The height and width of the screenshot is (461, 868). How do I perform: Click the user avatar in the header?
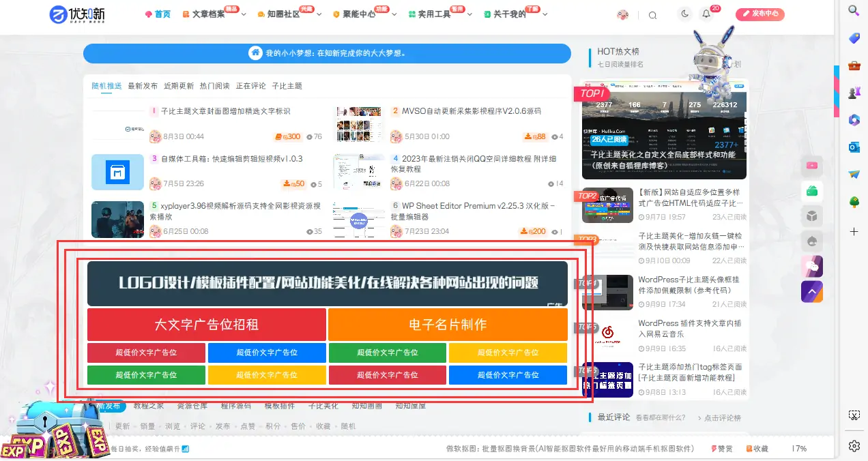pos(622,14)
